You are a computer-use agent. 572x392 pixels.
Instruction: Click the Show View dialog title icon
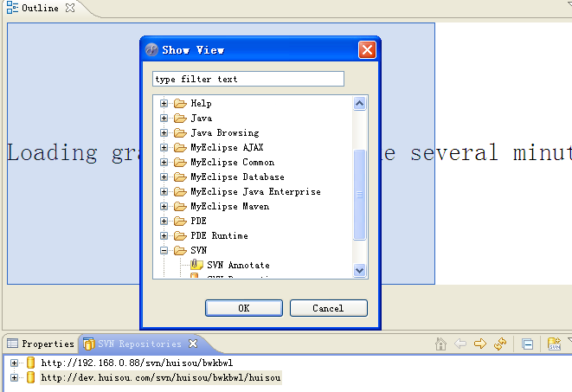click(151, 49)
